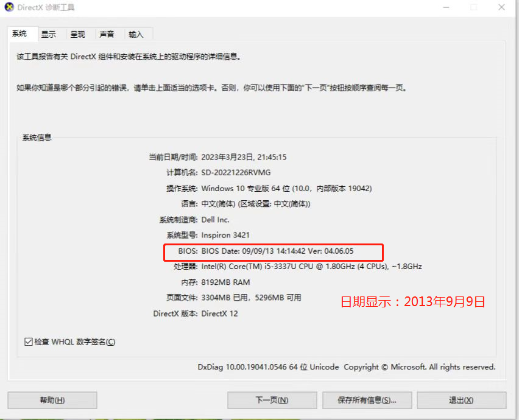Click the processor Intel Core i5-3337U line
Image resolution: width=519 pixels, height=420 pixels.
click(311, 267)
